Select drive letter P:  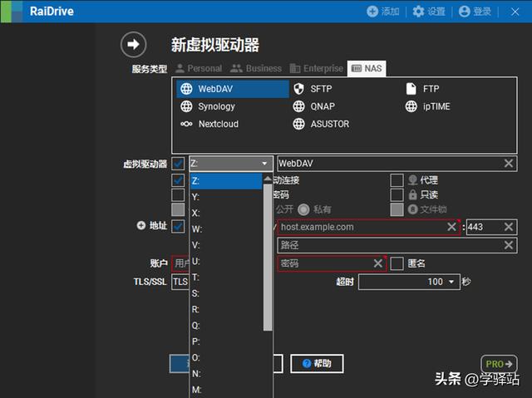coord(225,341)
